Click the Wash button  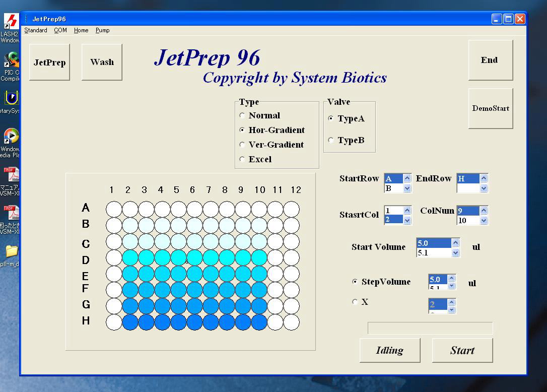pyautogui.click(x=102, y=62)
